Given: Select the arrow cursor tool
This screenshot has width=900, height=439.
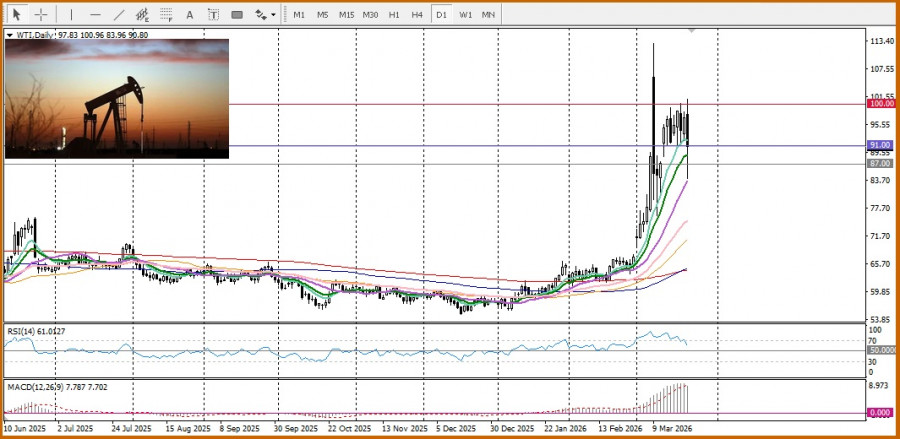Looking at the screenshot, I should click(x=16, y=15).
